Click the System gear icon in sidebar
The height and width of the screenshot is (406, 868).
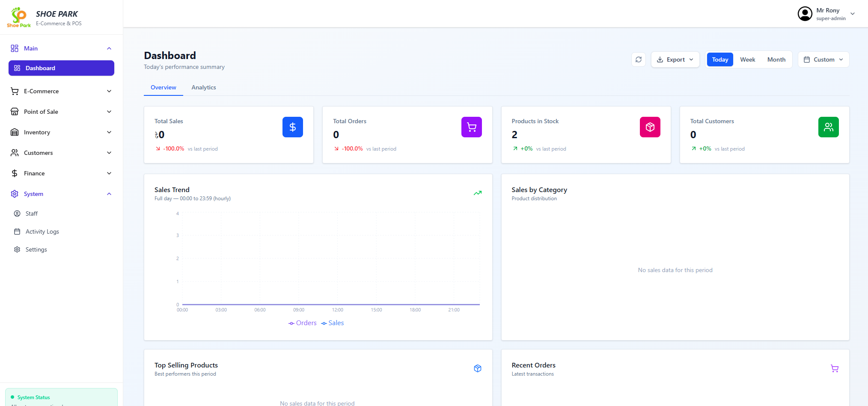click(x=15, y=194)
